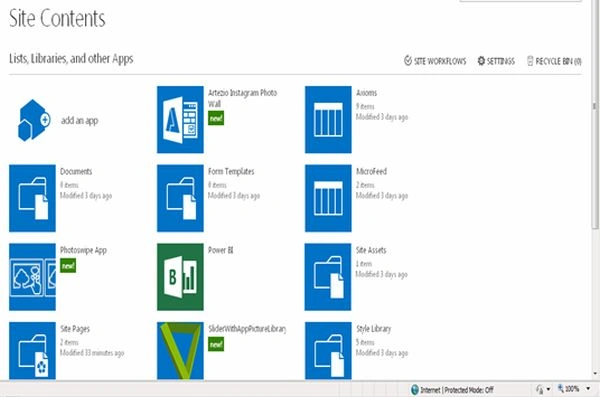
Task: Open the zoom level dropdown arrow
Action: pyautogui.click(x=588, y=389)
